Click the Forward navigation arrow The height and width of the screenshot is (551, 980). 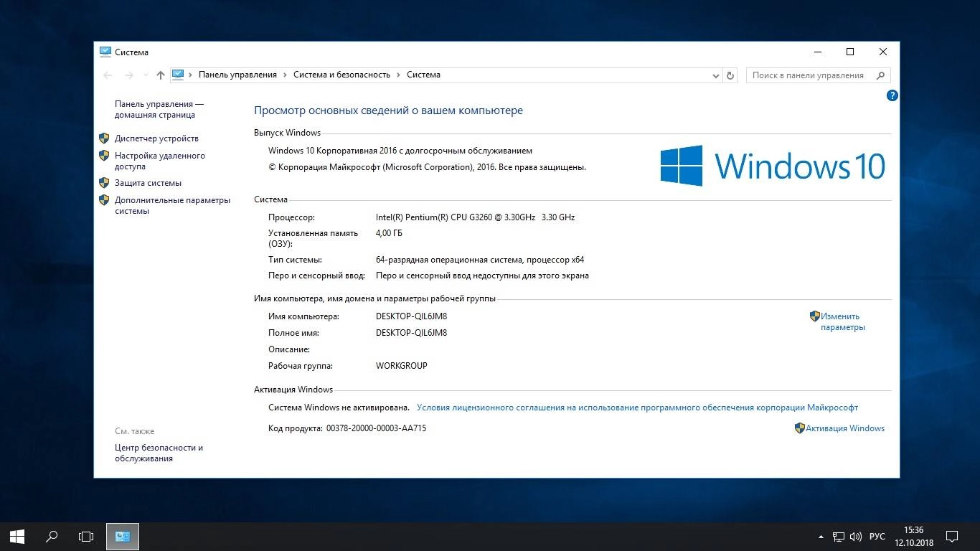click(129, 75)
